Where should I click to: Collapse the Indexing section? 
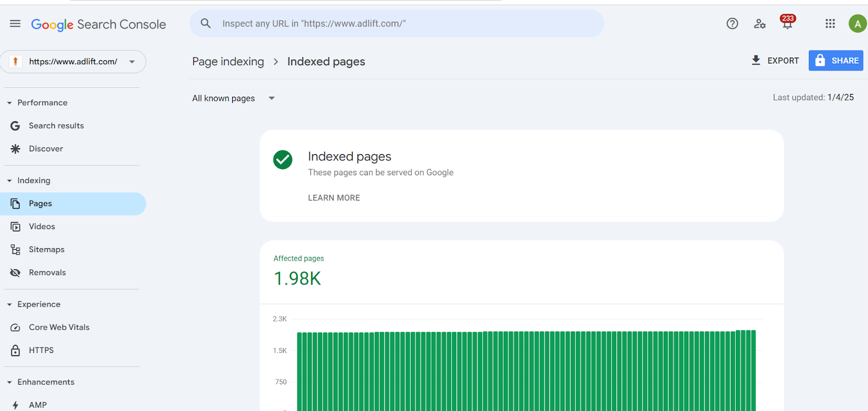tap(9, 181)
